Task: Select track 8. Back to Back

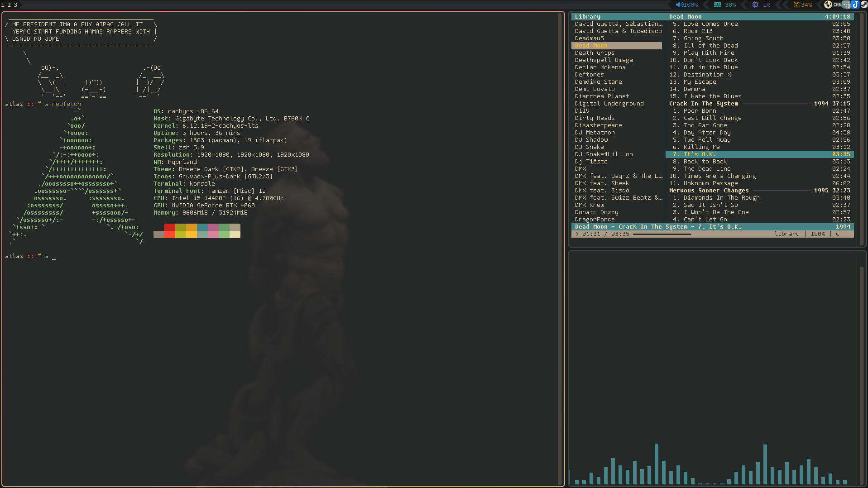Action: (759, 162)
